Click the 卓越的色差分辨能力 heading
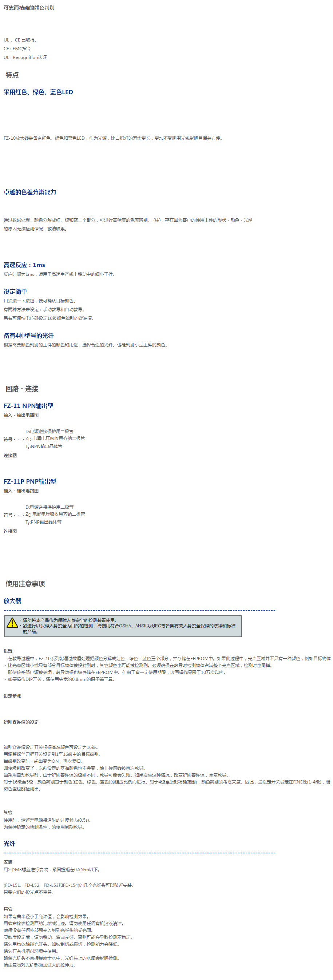 pos(30,192)
